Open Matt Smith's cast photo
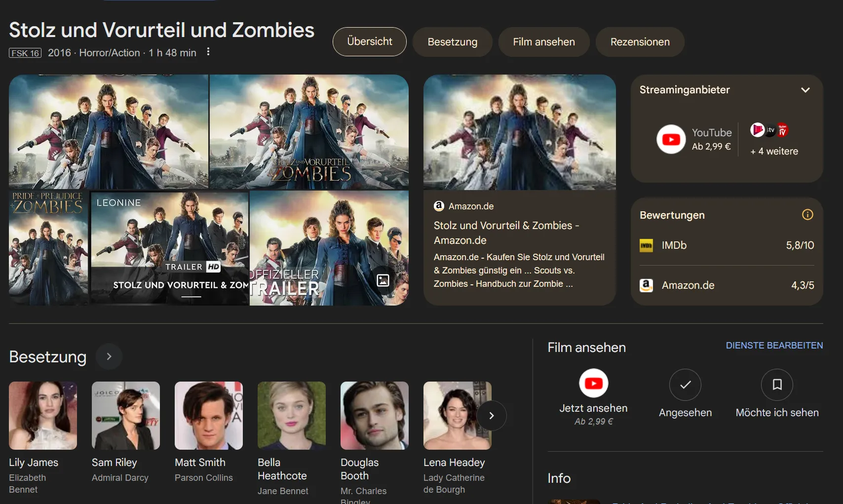The height and width of the screenshot is (504, 843). (x=209, y=416)
